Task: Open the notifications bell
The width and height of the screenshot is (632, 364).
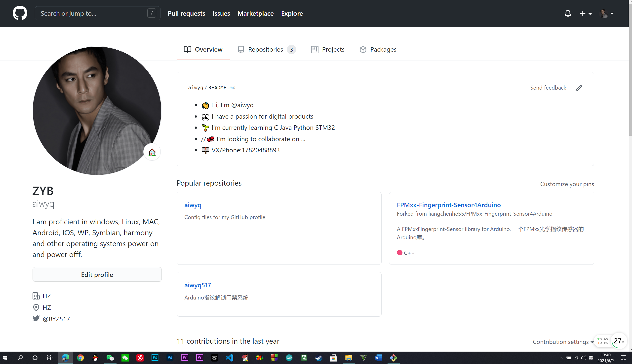Action: point(568,13)
